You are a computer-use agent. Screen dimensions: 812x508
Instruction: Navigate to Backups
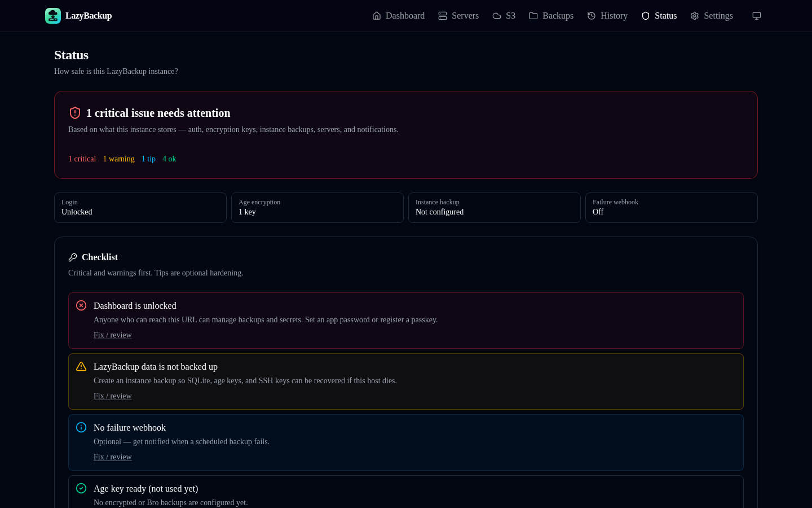coord(551,16)
